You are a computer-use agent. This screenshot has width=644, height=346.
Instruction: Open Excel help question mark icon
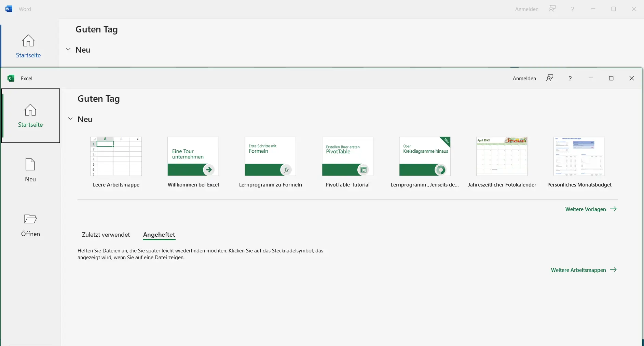click(570, 78)
